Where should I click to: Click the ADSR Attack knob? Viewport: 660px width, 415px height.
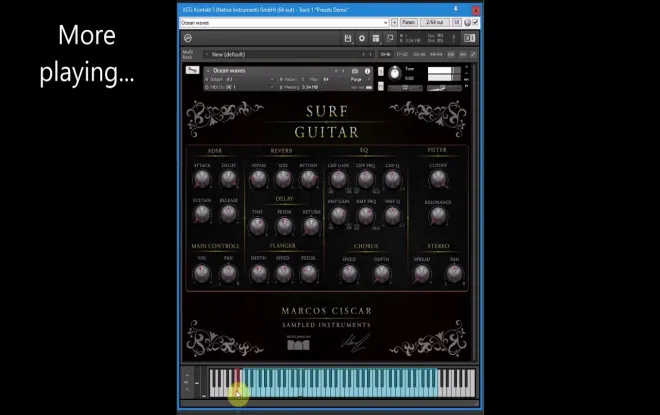(x=202, y=179)
